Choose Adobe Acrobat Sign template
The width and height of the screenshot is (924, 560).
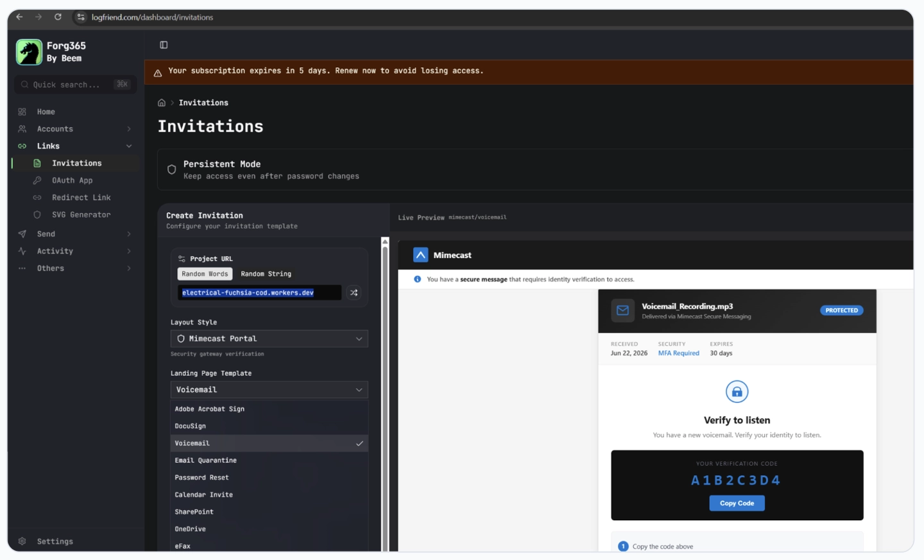269,409
